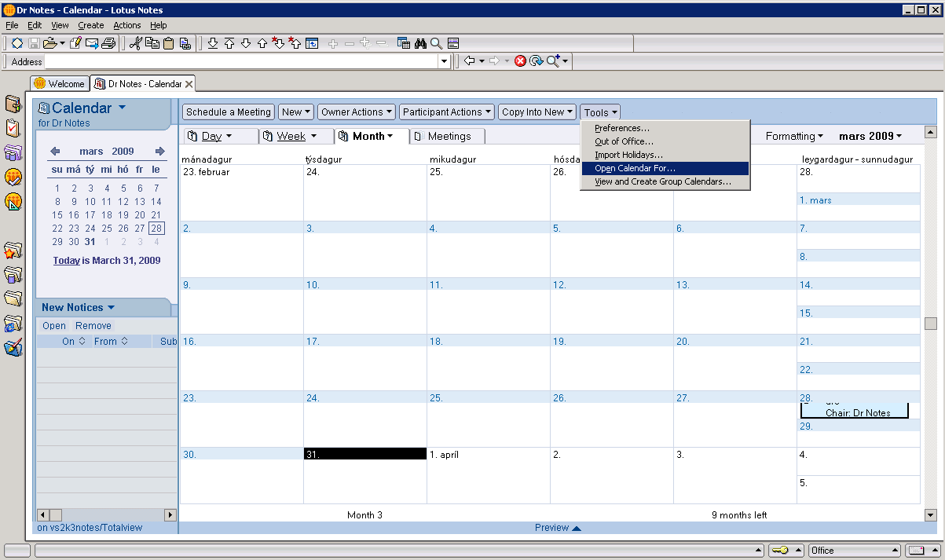Click the red Stop icon in the navigation bar
This screenshot has height=560, width=945.
coord(520,60)
